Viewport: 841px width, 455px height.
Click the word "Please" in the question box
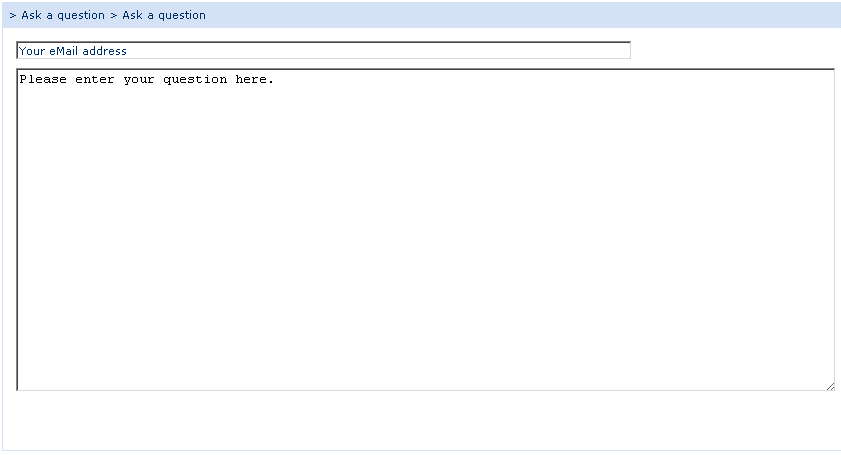coord(43,79)
